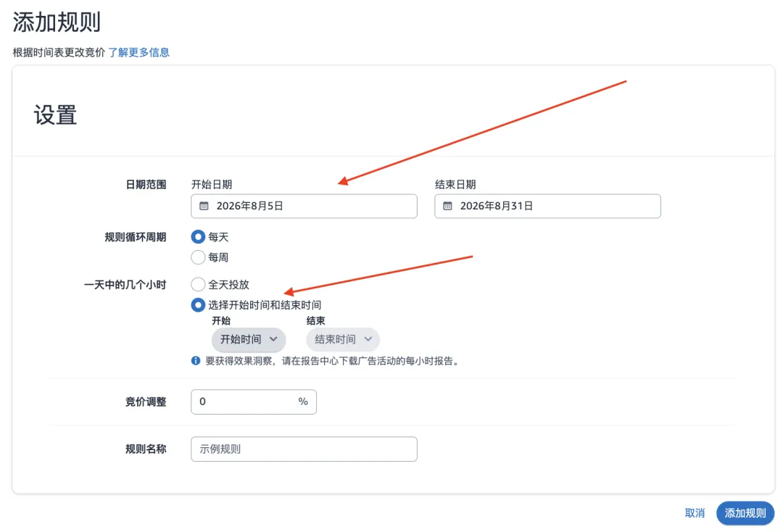
Task: Click the 结束日期 field showing 2026年8月31日
Action: [548, 206]
